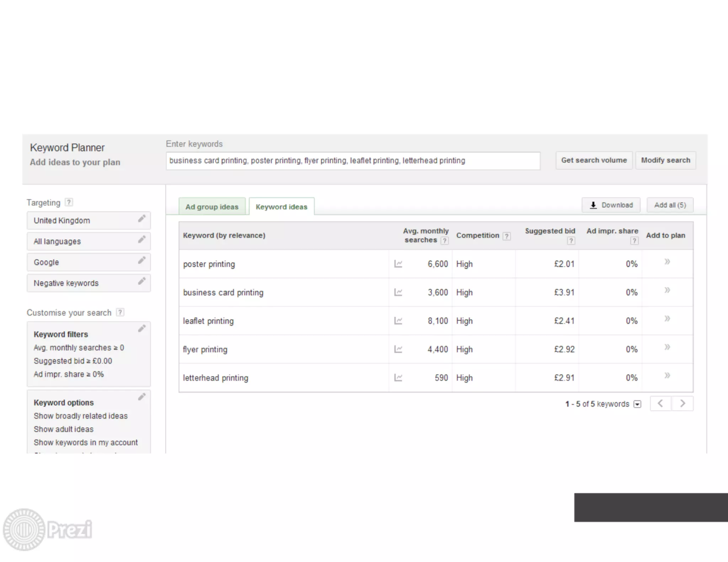Image resolution: width=728 pixels, height=562 pixels.
Task: Go to previous page of keywords
Action: pyautogui.click(x=660, y=404)
